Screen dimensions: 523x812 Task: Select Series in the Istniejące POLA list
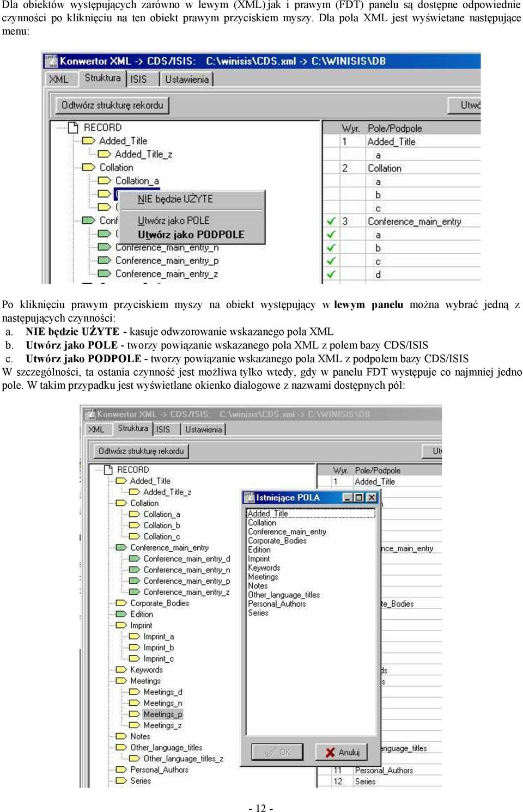point(258,613)
